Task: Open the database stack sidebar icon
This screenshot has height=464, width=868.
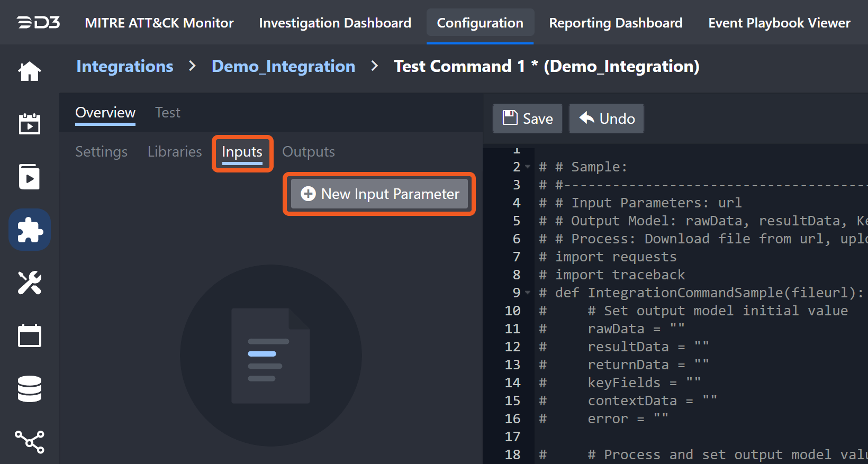Action: 30,389
